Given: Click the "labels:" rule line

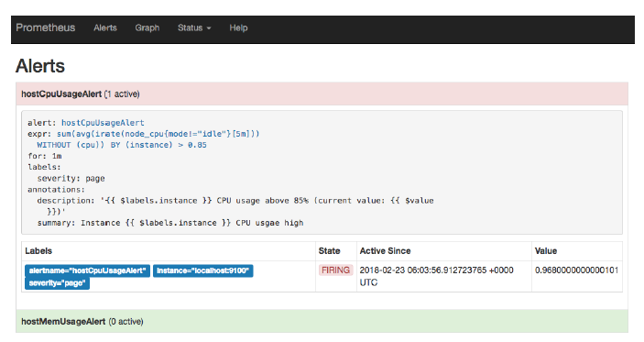Looking at the screenshot, I should (44, 167).
